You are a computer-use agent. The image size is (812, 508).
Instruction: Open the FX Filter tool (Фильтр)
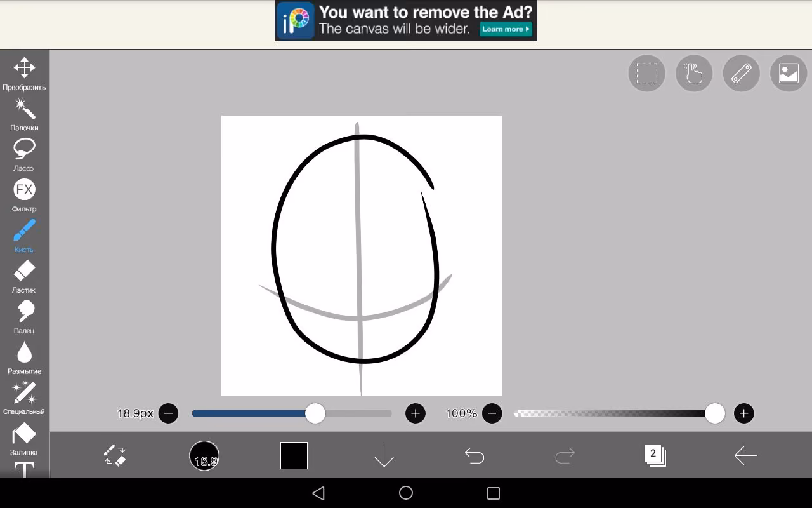tap(24, 196)
